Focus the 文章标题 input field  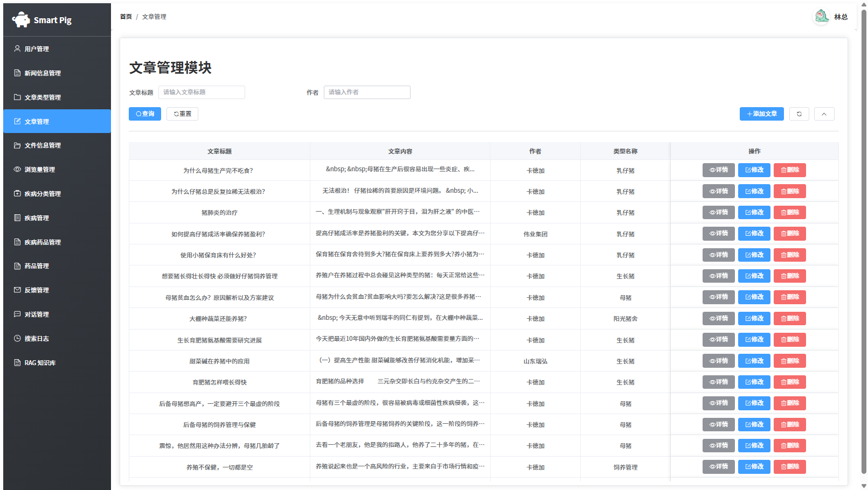click(x=202, y=92)
